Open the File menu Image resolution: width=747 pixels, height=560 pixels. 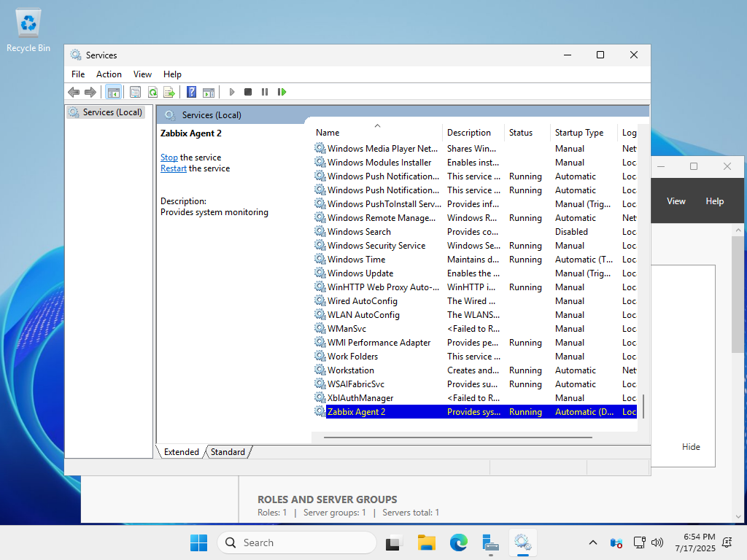tap(78, 74)
